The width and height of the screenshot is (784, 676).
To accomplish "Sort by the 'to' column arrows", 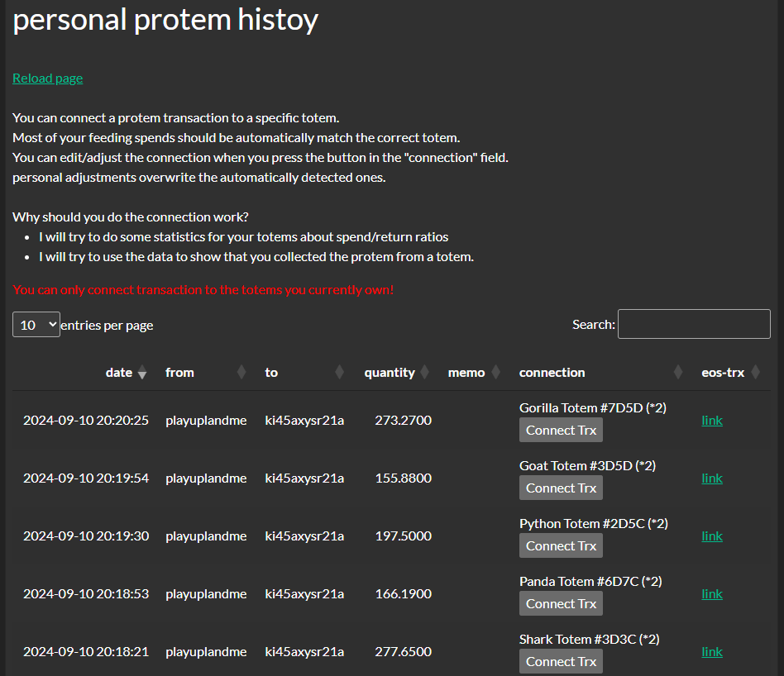I will [340, 372].
